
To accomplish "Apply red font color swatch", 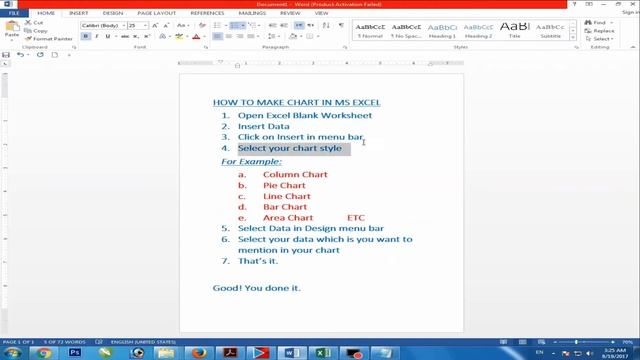I will [x=196, y=36].
